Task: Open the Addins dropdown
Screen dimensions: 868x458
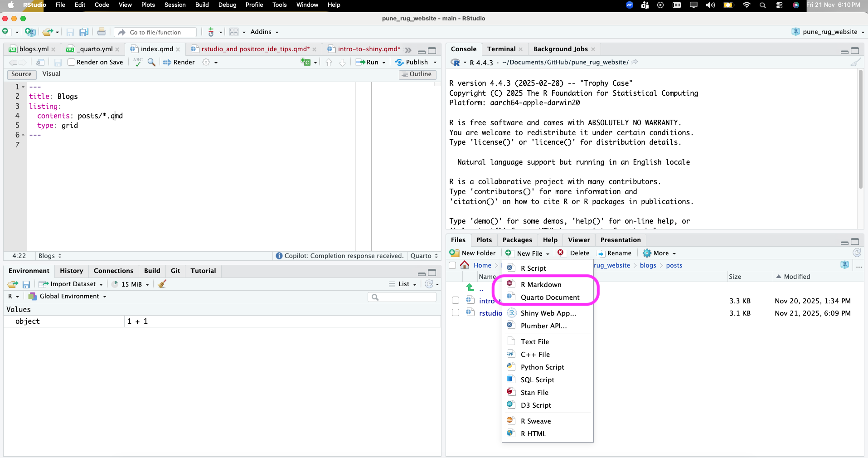Action: 264,32
